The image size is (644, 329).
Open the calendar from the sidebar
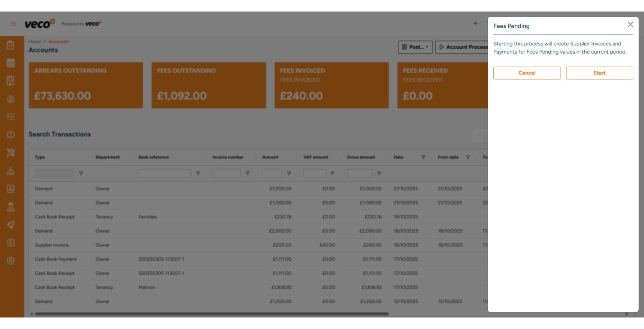click(x=11, y=63)
